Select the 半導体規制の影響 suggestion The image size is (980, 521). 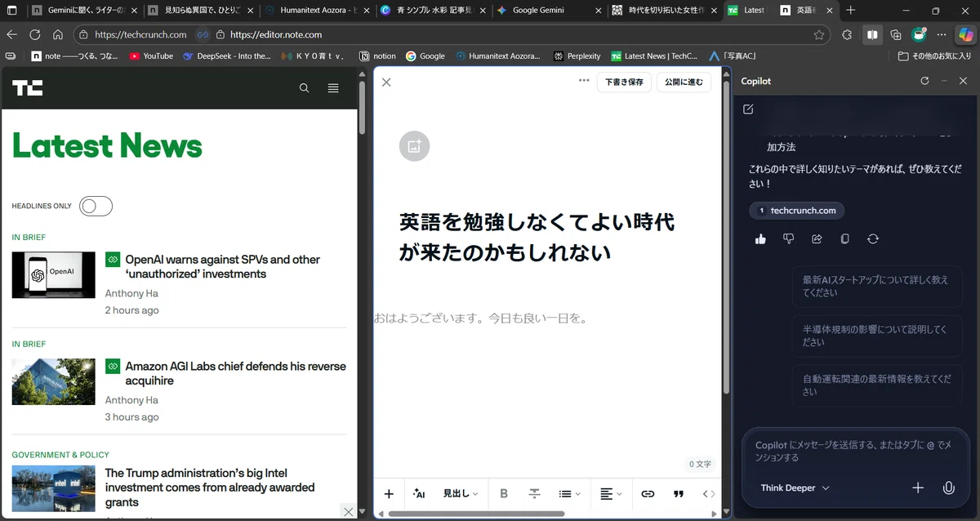point(877,336)
